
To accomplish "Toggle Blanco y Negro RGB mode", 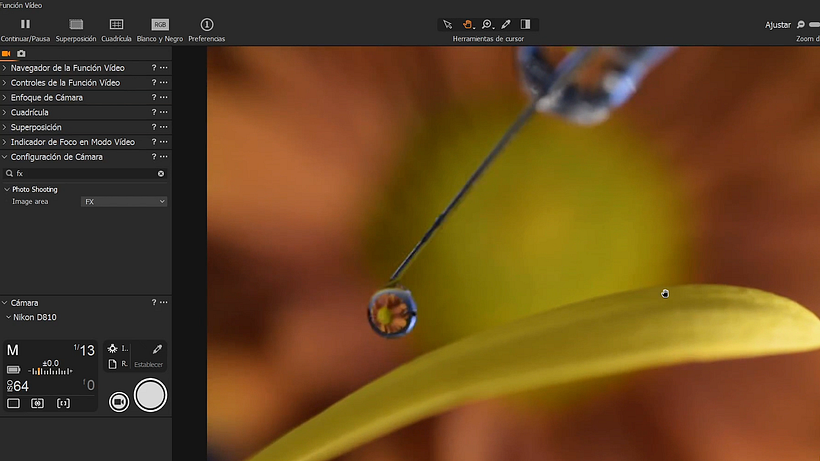I will tap(160, 24).
